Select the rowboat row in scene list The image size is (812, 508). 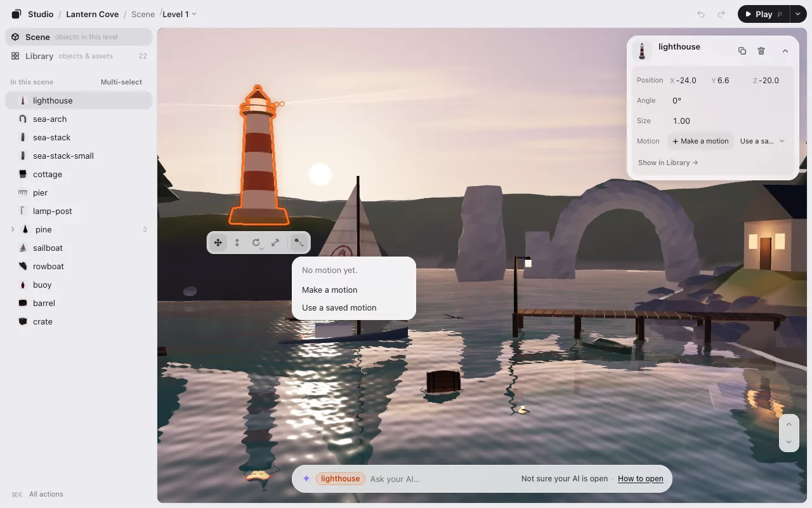click(x=79, y=266)
